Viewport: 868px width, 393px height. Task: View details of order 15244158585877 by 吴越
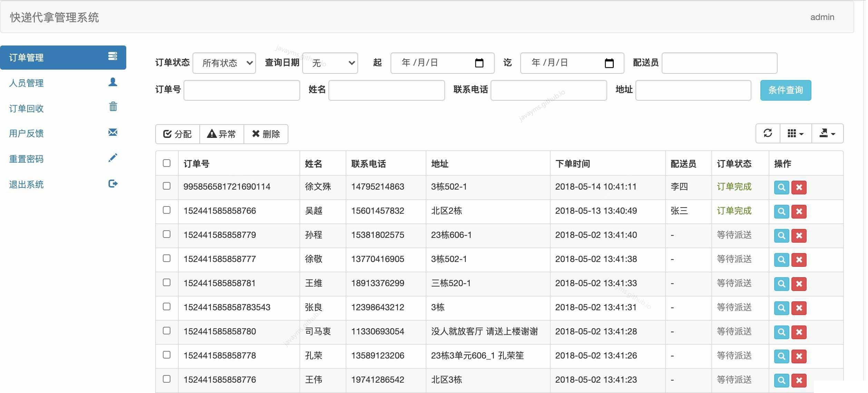point(781,211)
